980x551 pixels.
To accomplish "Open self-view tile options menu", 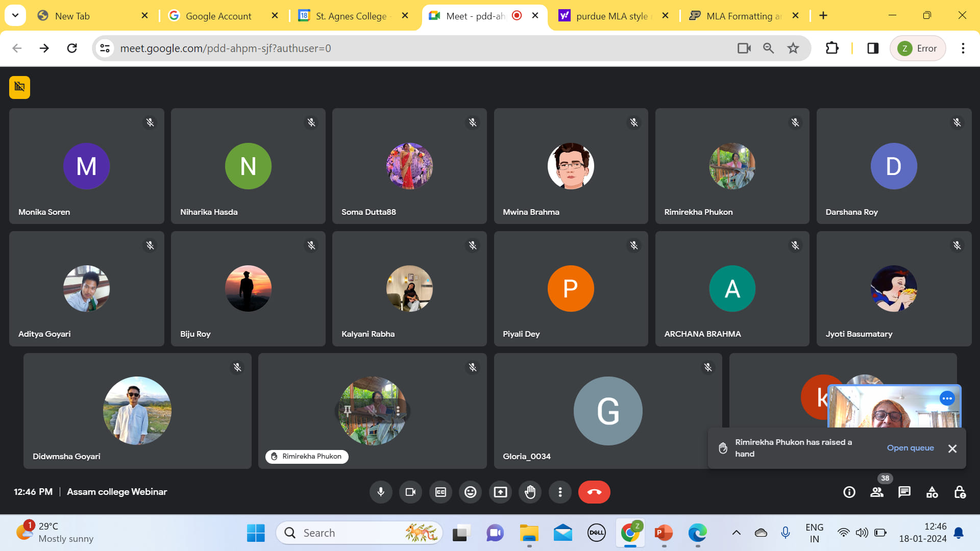I will click(x=947, y=398).
